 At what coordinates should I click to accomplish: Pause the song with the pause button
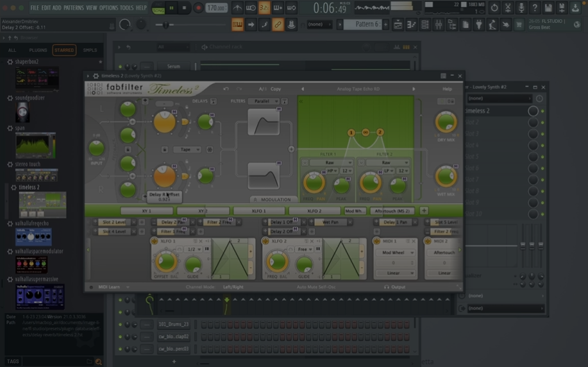(171, 8)
